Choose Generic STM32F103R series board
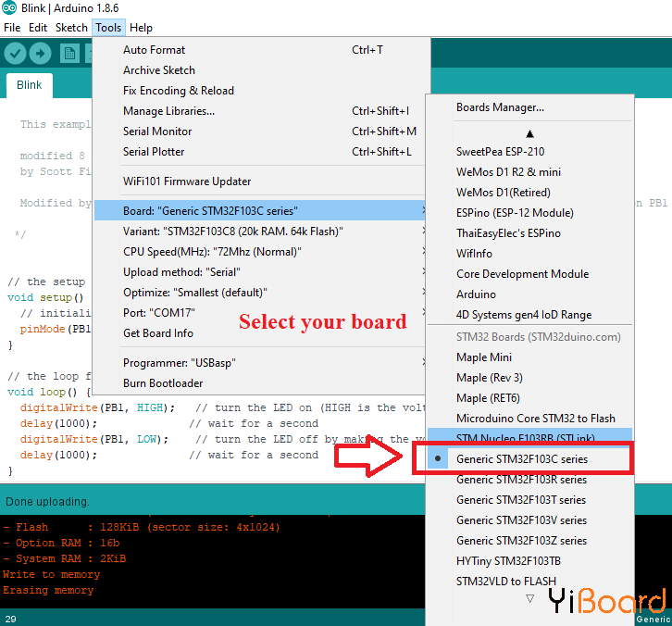 521,480
